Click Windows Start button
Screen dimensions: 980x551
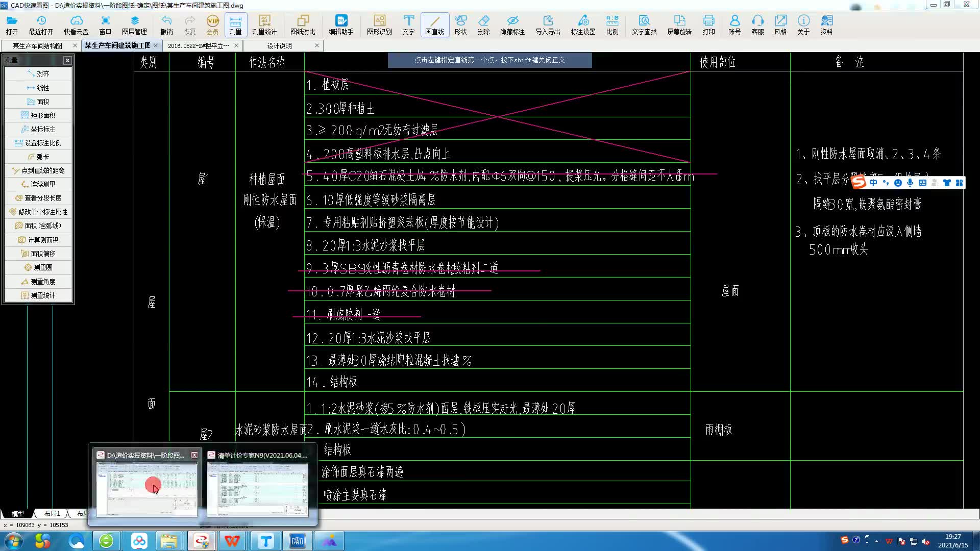13,541
